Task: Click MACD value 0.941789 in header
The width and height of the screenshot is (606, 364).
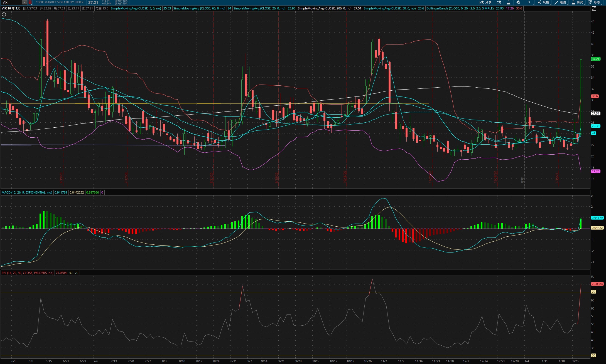Action: (x=61, y=192)
